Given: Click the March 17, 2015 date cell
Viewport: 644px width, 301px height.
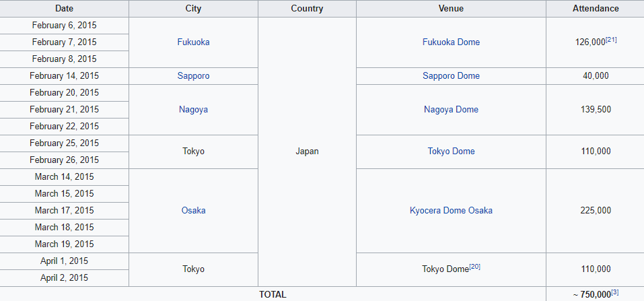Looking at the screenshot, I should click(65, 210).
